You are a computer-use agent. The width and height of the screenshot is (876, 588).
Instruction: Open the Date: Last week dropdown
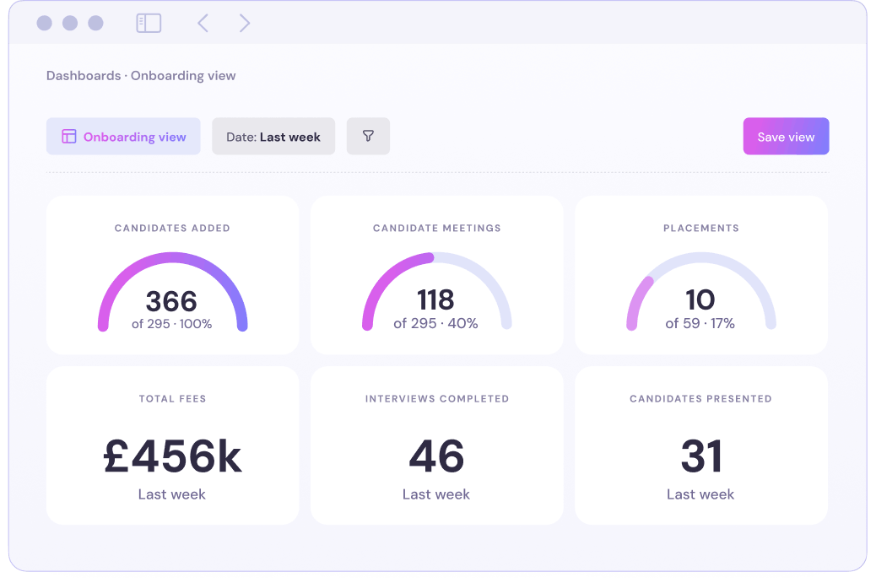click(x=273, y=137)
